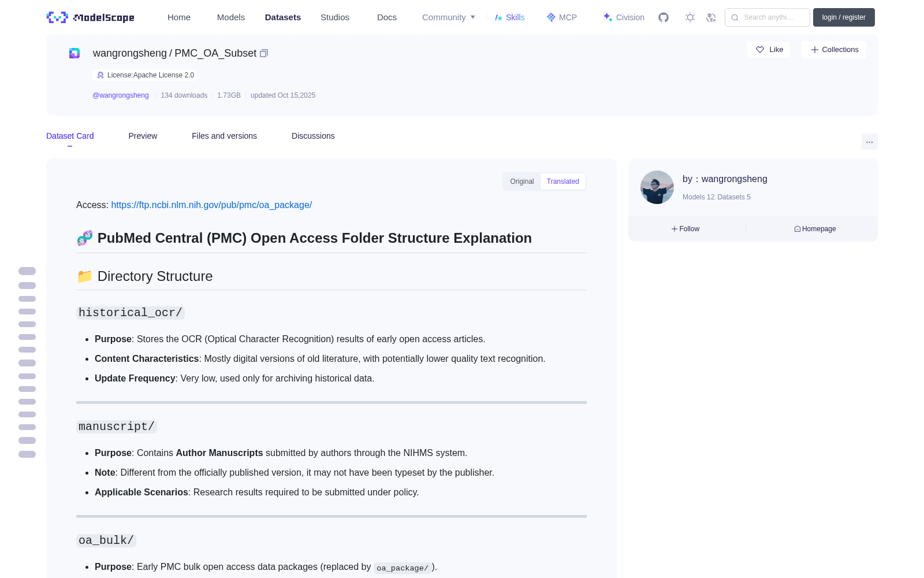924x578 pixels.
Task: Click the License: Apache License 2.0 tag
Action: (145, 75)
